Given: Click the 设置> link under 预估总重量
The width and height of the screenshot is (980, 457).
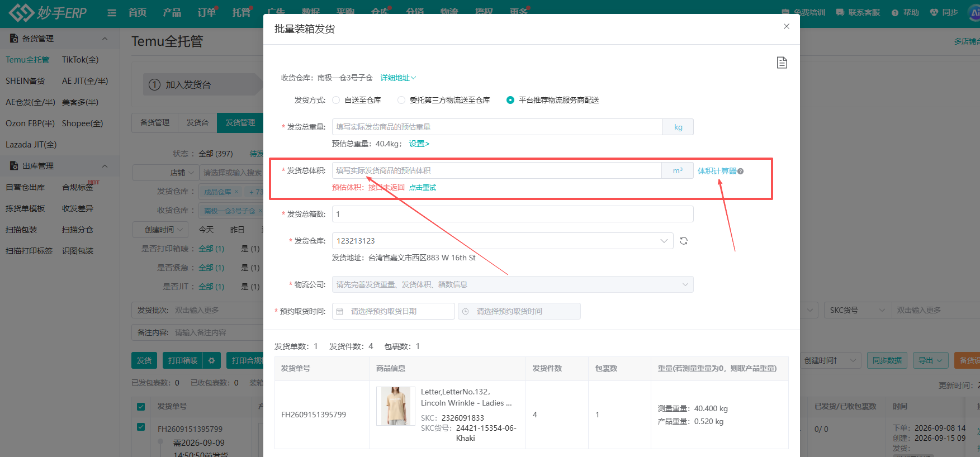Looking at the screenshot, I should 419,144.
